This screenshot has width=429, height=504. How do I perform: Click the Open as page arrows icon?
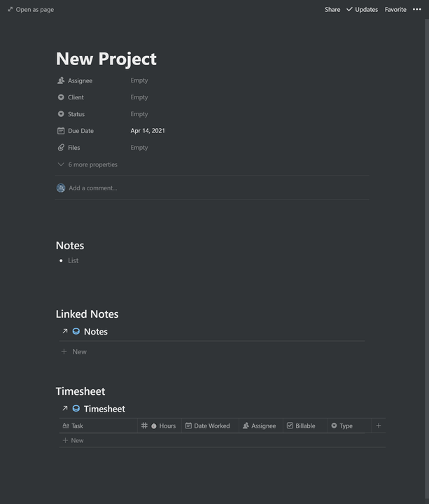[10, 9]
